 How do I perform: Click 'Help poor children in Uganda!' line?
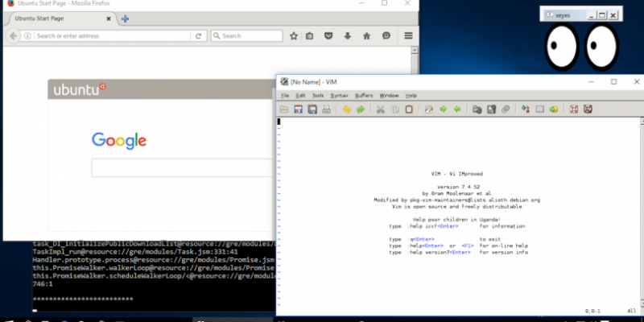[x=456, y=220]
